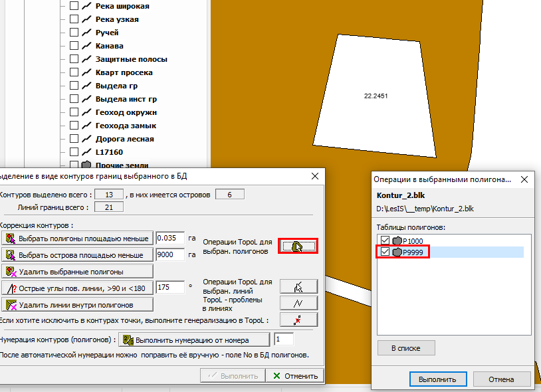Click the Kontur_2.blk heading
The width and height of the screenshot is (541, 392).
click(x=401, y=195)
